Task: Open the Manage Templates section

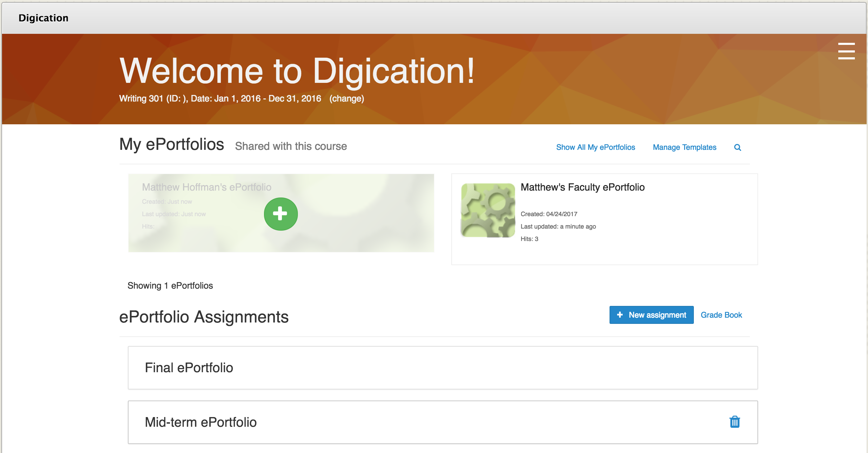Action: click(684, 147)
